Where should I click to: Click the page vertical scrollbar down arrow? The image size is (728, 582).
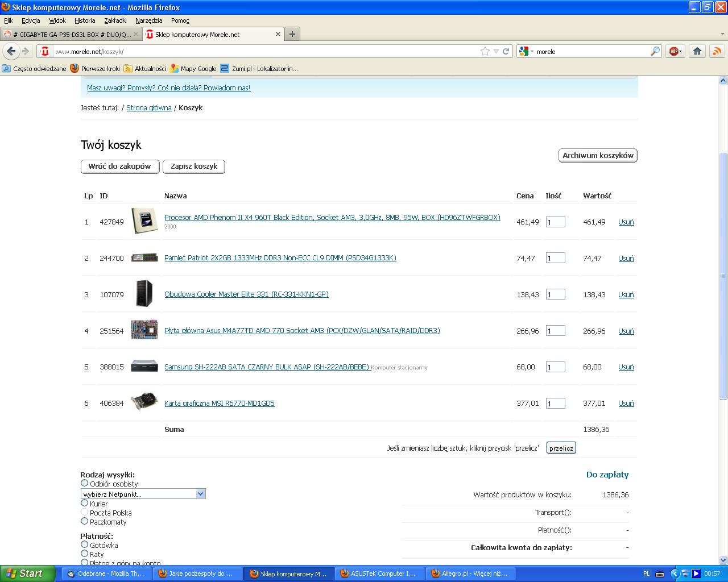723,560
